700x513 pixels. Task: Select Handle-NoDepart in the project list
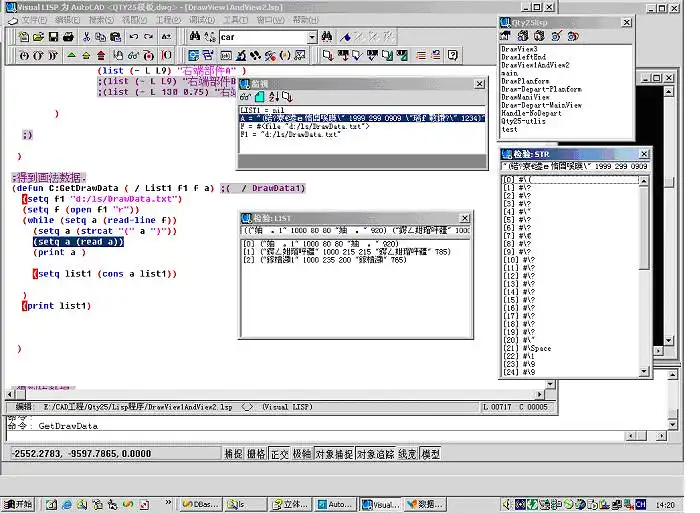[x=531, y=113]
